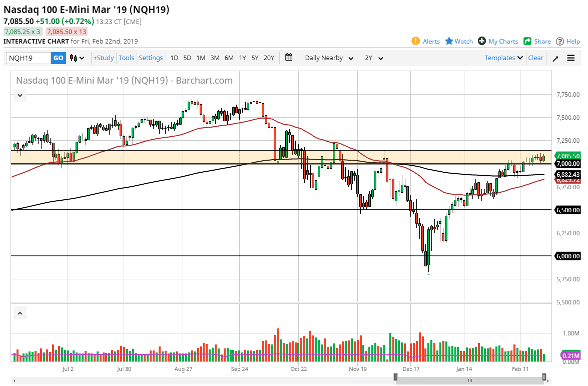
Task: Expand the volume pane with its chevron
Action: click(x=20, y=312)
